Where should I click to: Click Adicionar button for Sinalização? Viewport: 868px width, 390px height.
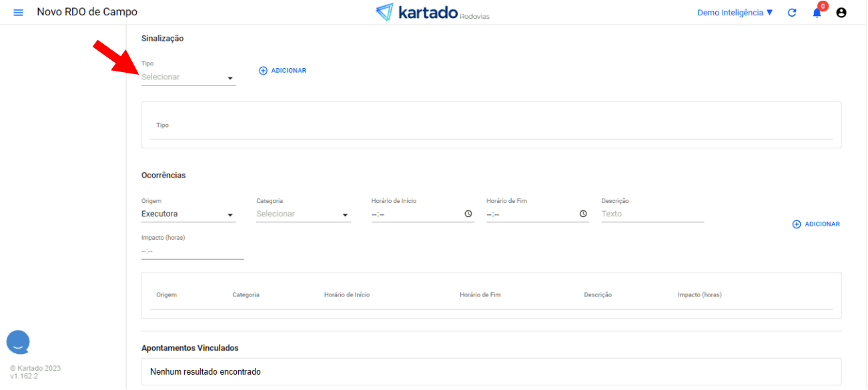click(x=282, y=71)
